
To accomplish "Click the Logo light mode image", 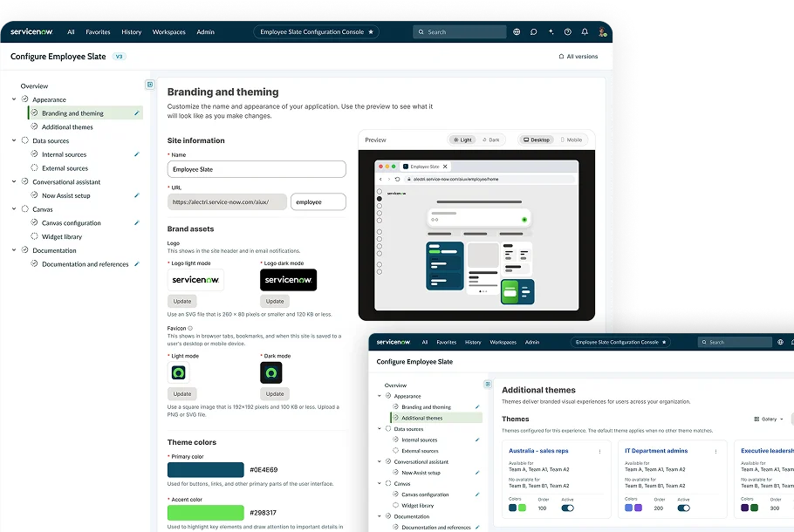I will [x=195, y=280].
